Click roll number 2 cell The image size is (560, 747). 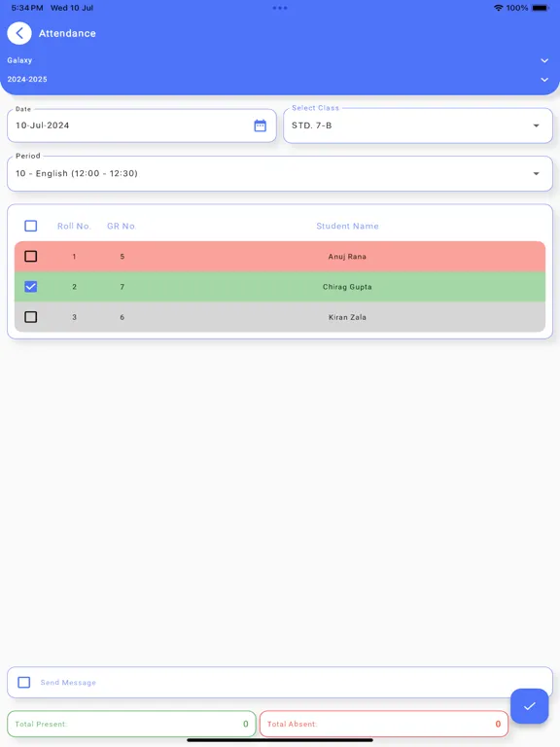tap(74, 287)
